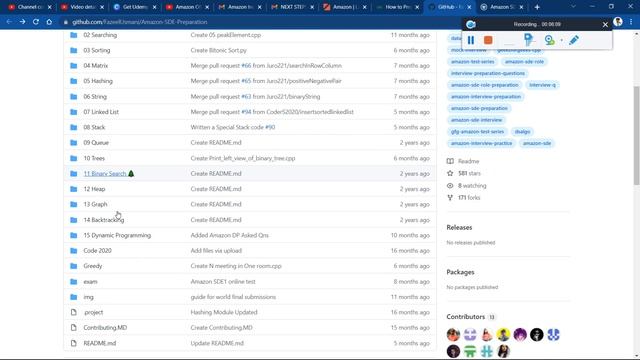Screen dimensions: 640x360
Task: Open the Contributing.MD file
Action: pos(105,328)
